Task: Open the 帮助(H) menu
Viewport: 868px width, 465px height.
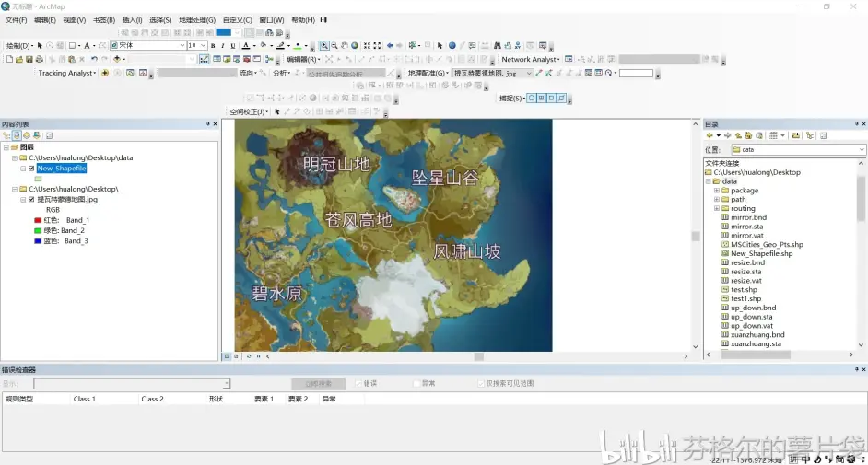Action: coord(303,20)
